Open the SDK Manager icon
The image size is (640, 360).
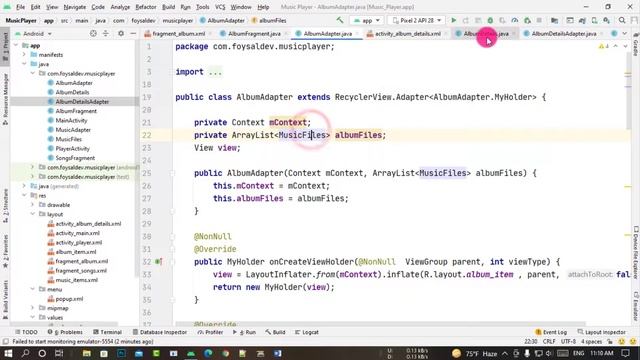click(x=607, y=20)
